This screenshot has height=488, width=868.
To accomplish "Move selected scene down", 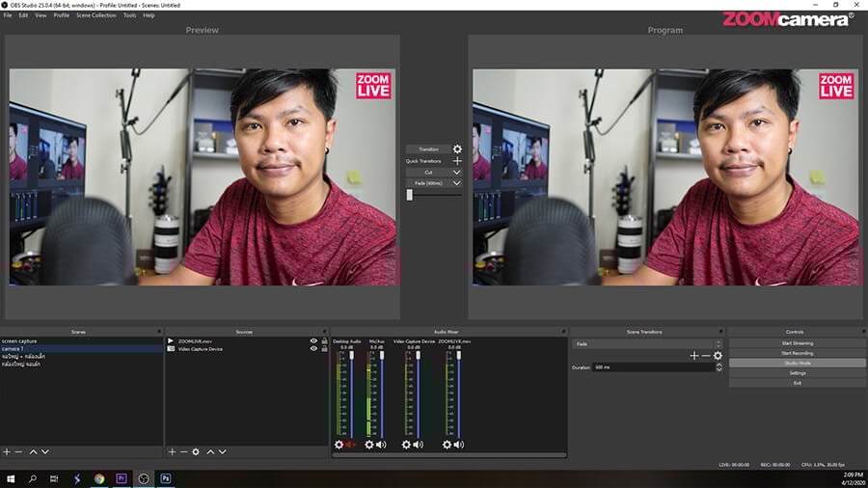I will coord(45,452).
